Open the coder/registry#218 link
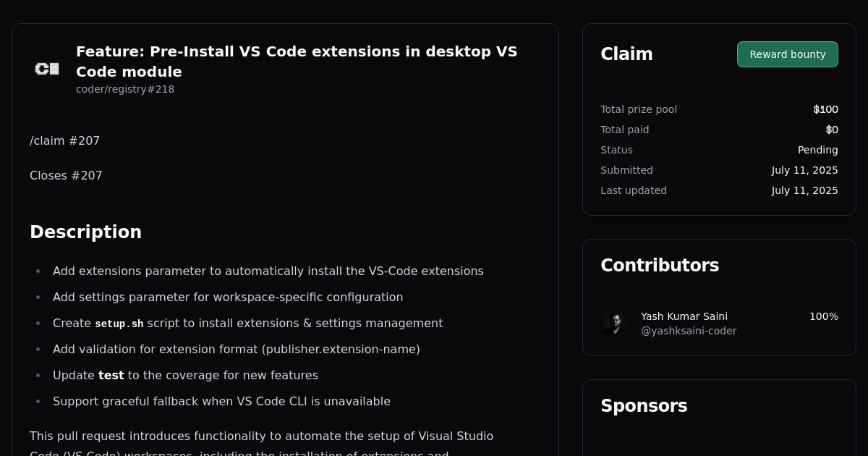Screen dimensions: 868x456 click(x=125, y=89)
